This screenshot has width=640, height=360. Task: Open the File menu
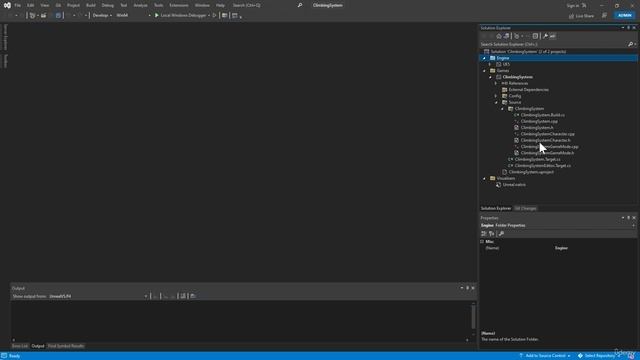pyautogui.click(x=18, y=5)
